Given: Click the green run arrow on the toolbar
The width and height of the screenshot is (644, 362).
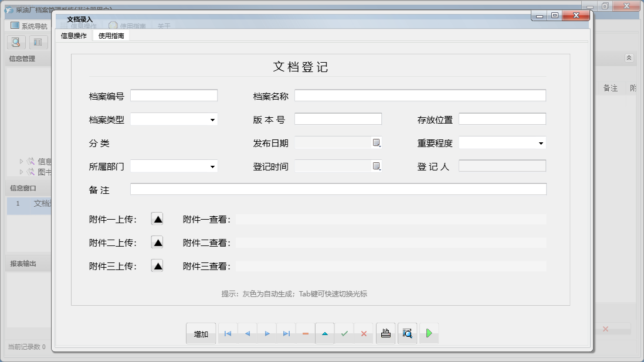Looking at the screenshot, I should tap(429, 333).
